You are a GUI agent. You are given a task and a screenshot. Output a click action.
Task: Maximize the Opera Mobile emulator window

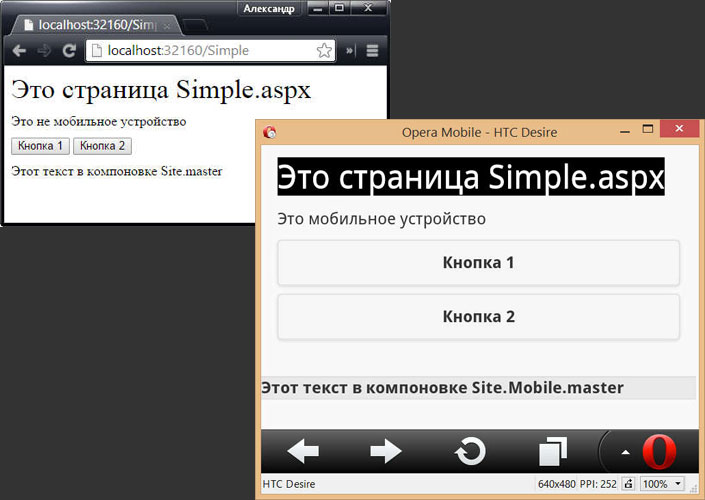click(x=647, y=129)
